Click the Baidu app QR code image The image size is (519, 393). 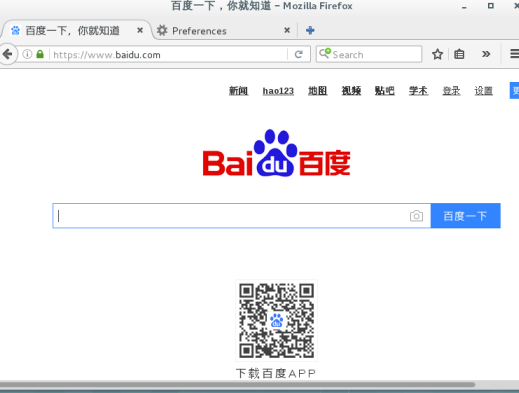[276, 320]
